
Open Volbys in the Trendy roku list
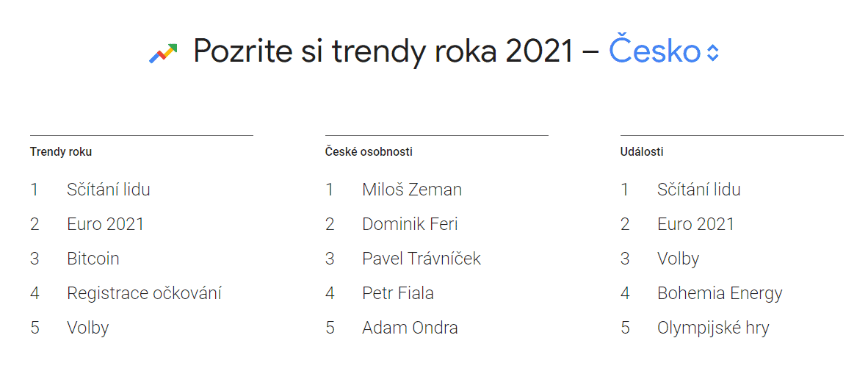(x=87, y=328)
